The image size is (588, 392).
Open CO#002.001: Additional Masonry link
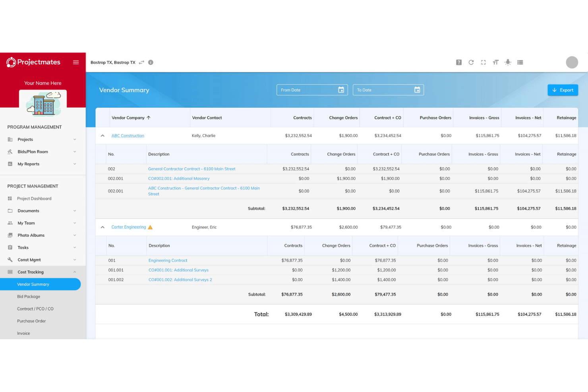(179, 179)
